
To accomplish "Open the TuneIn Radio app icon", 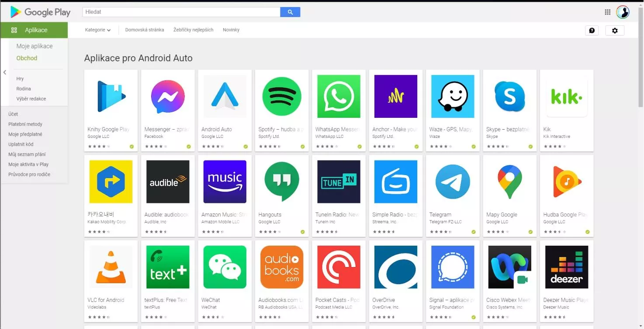I will click(339, 182).
